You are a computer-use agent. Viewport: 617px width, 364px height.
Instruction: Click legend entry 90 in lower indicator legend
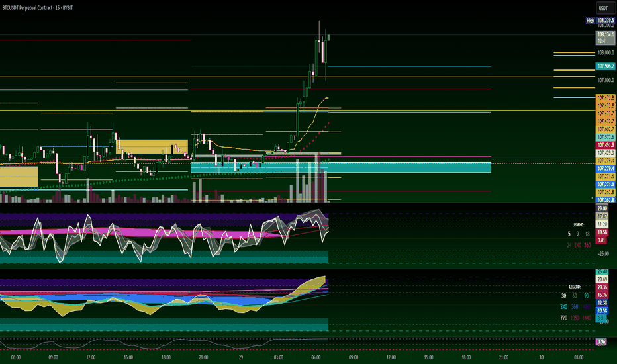587,296
